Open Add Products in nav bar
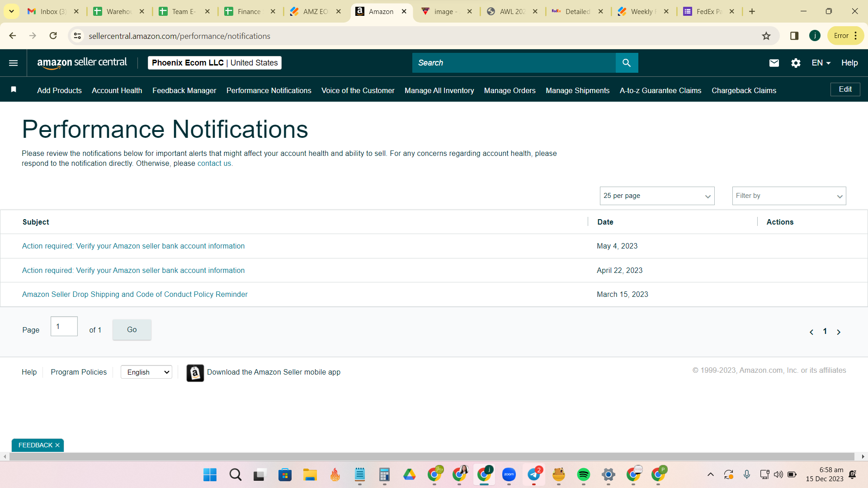Screen dimensions: 868x488 [60, 90]
